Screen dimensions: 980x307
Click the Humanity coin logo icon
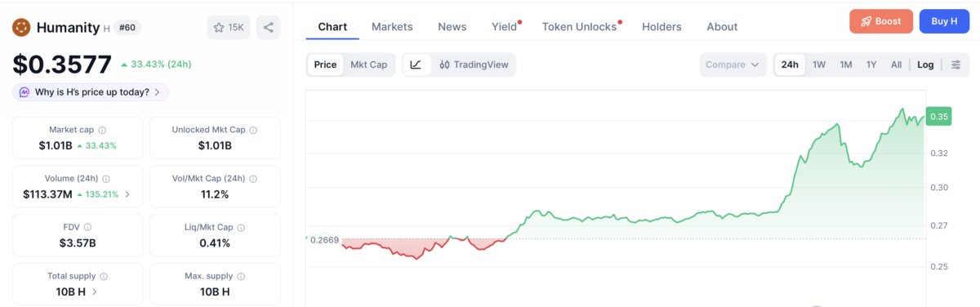pos(21,27)
